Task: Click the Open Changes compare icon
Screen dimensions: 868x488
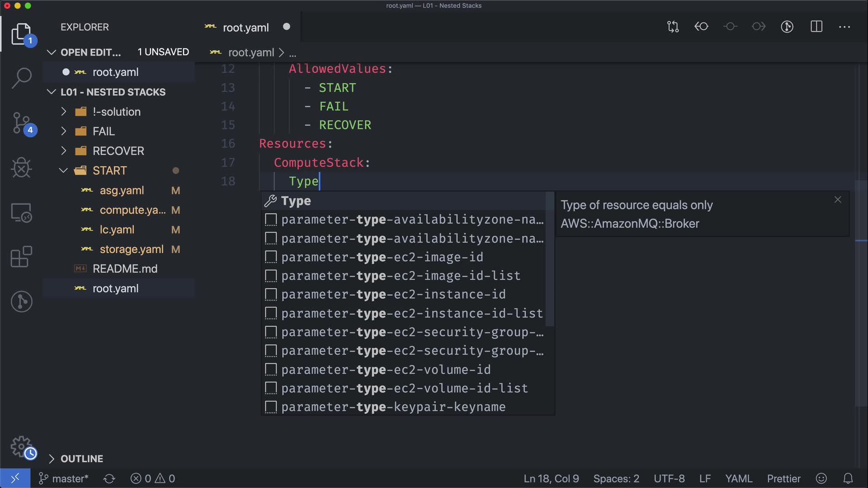Action: [673, 27]
